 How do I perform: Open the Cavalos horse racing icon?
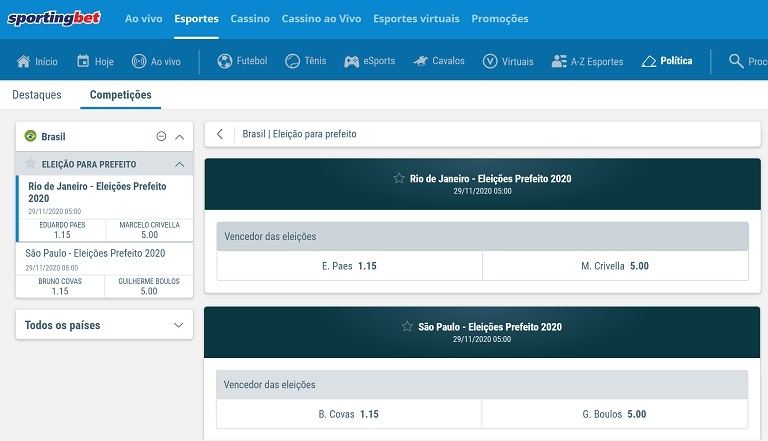click(421, 61)
